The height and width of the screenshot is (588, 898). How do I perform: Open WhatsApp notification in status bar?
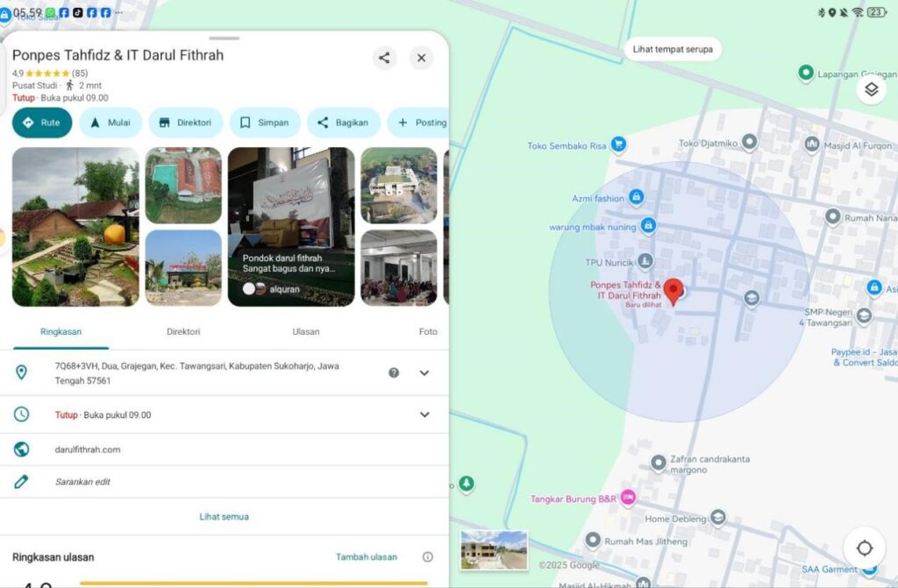click(50, 12)
